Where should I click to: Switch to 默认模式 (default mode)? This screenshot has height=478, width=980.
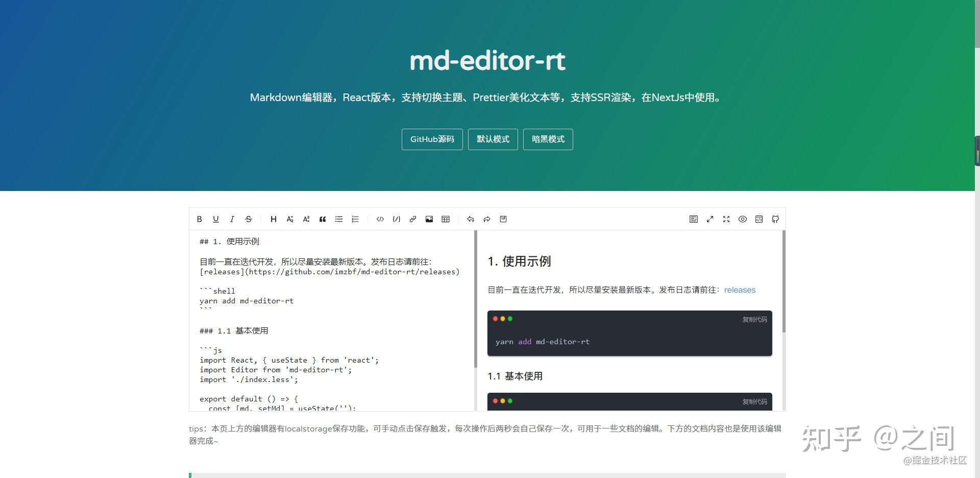click(x=493, y=139)
